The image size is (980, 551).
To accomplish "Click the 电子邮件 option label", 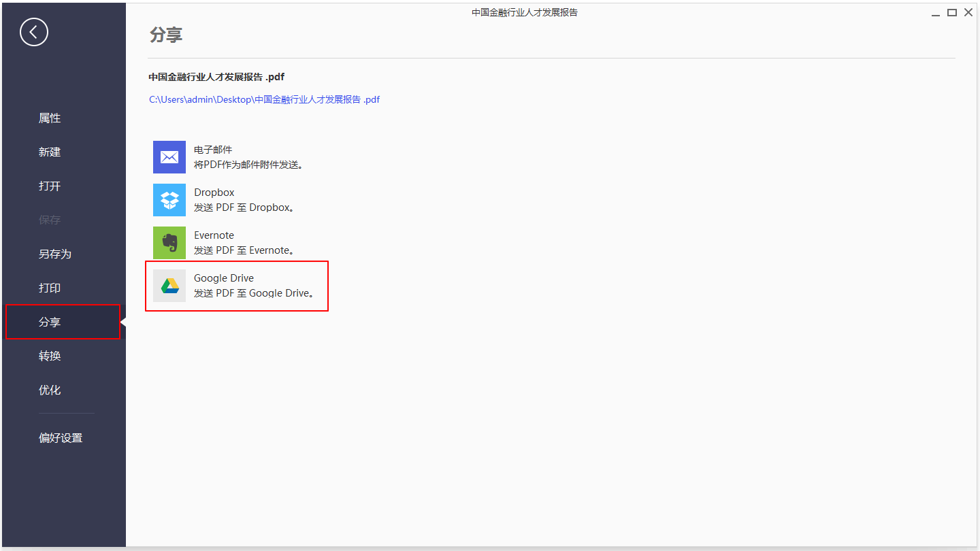I will [x=213, y=150].
